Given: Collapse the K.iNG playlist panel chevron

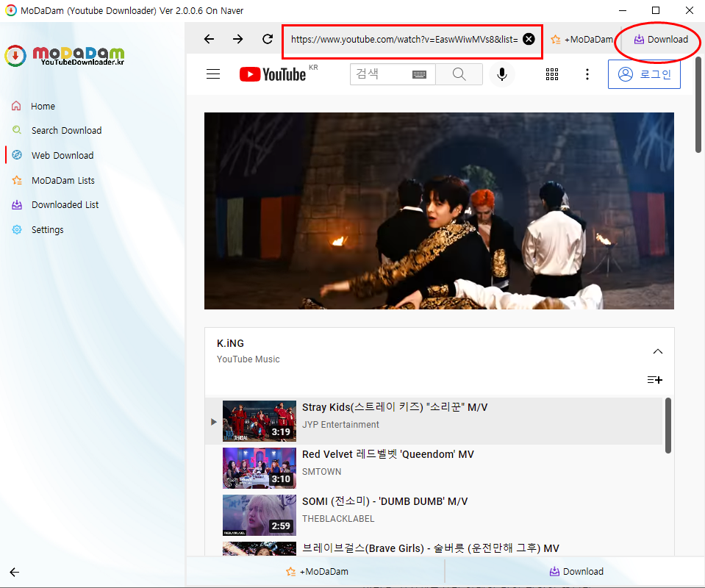Looking at the screenshot, I should pyautogui.click(x=658, y=351).
